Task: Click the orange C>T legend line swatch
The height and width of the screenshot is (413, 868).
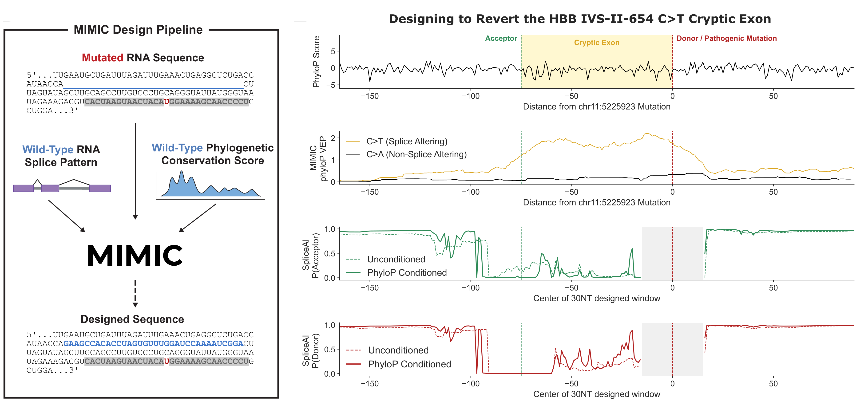Action: (x=353, y=142)
